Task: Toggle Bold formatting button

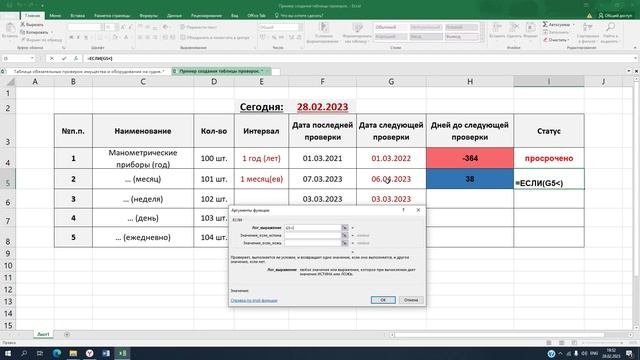Action: 71,38
